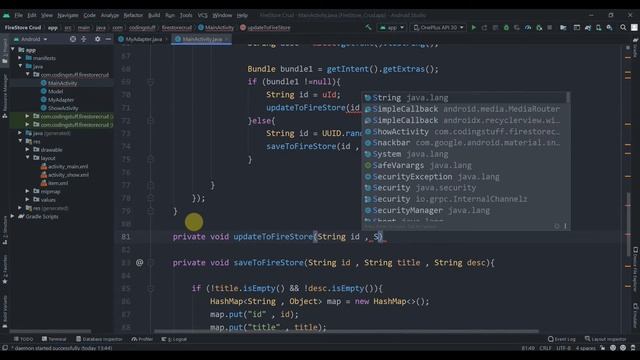This screenshot has height=360, width=640.
Task: Open the Profiler gauge icon in toolbar
Action: coord(528,27)
